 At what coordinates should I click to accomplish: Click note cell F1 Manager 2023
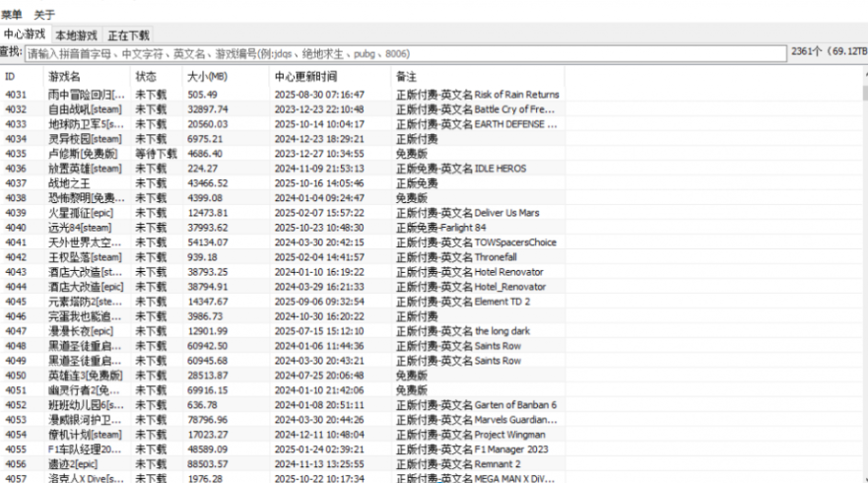[472, 449]
